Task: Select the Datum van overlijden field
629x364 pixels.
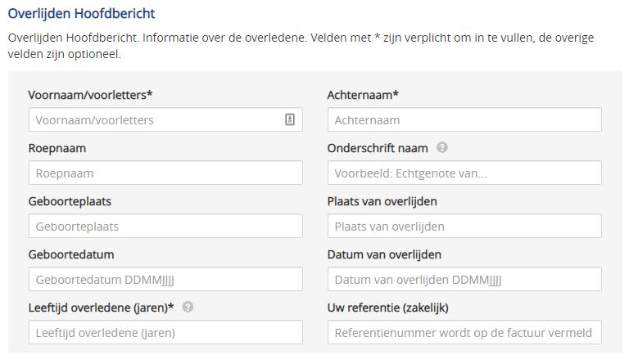Action: click(464, 279)
